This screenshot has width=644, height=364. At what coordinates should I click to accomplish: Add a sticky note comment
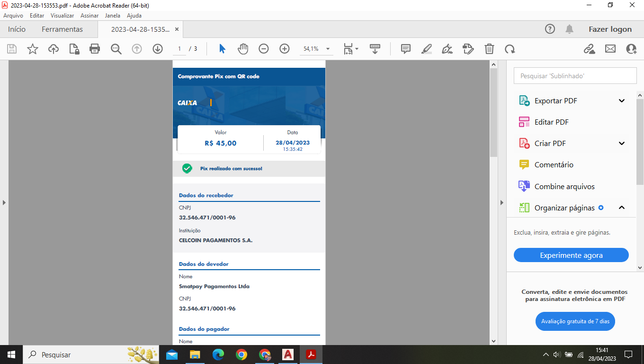click(406, 49)
